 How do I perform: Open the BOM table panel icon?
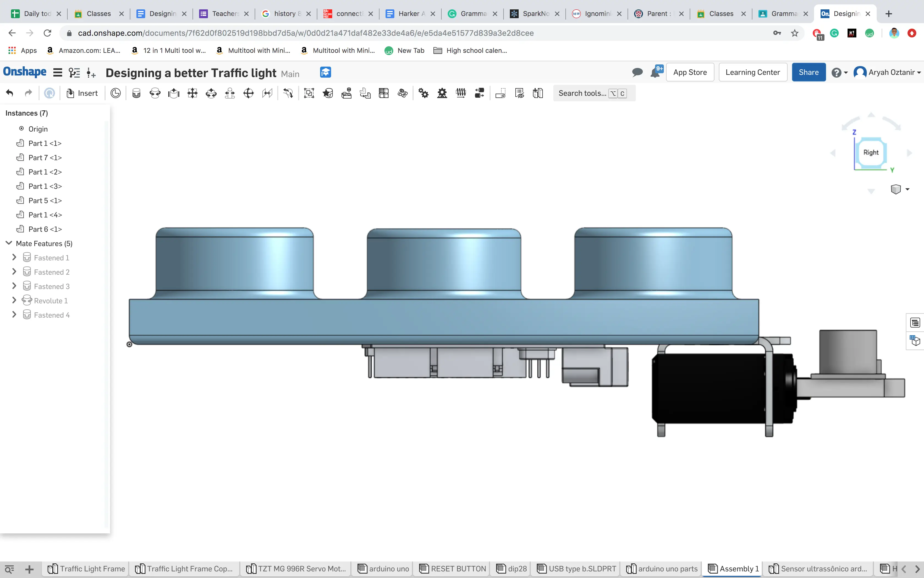click(915, 323)
